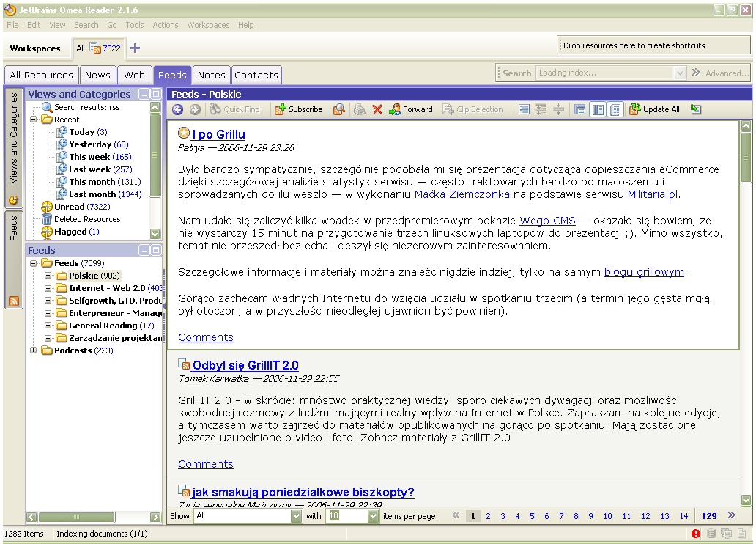
Task: Collapse the Feeds (7099) tree node
Action: tap(33, 263)
